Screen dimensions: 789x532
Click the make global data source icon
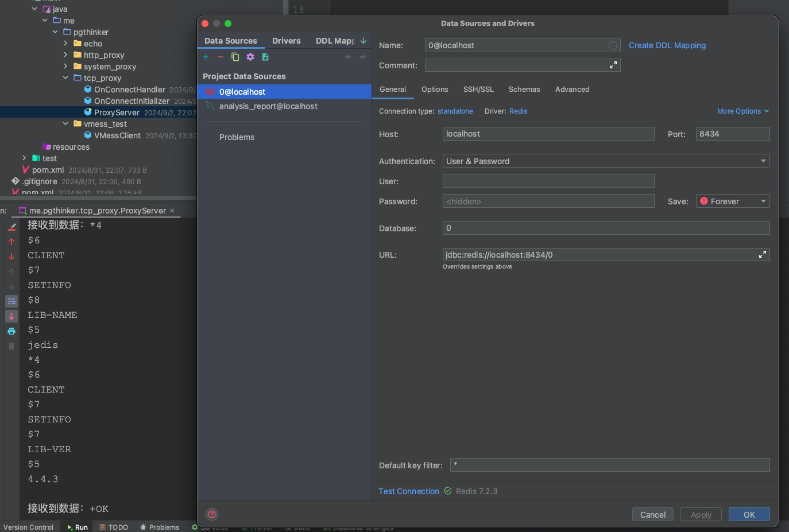[x=265, y=57]
